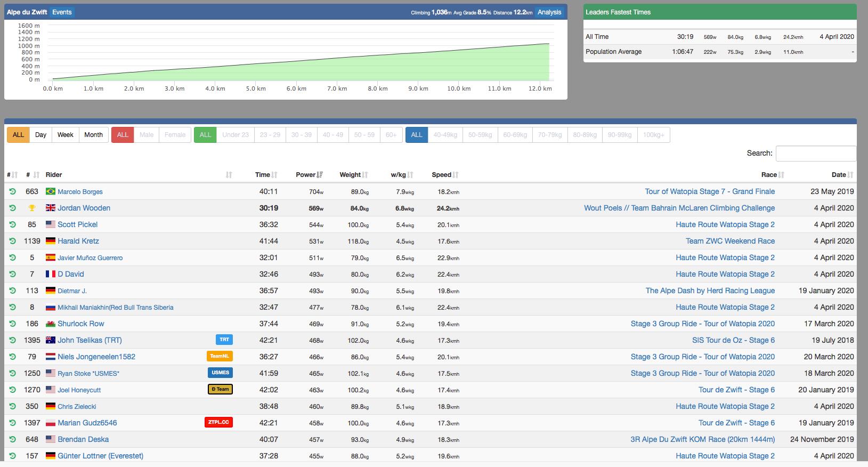
Task: Click Australia flag beside John Tselikas
Action: point(51,340)
